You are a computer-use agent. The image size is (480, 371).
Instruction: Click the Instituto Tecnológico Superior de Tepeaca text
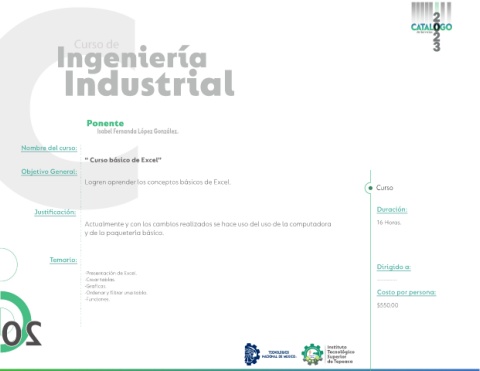click(341, 354)
